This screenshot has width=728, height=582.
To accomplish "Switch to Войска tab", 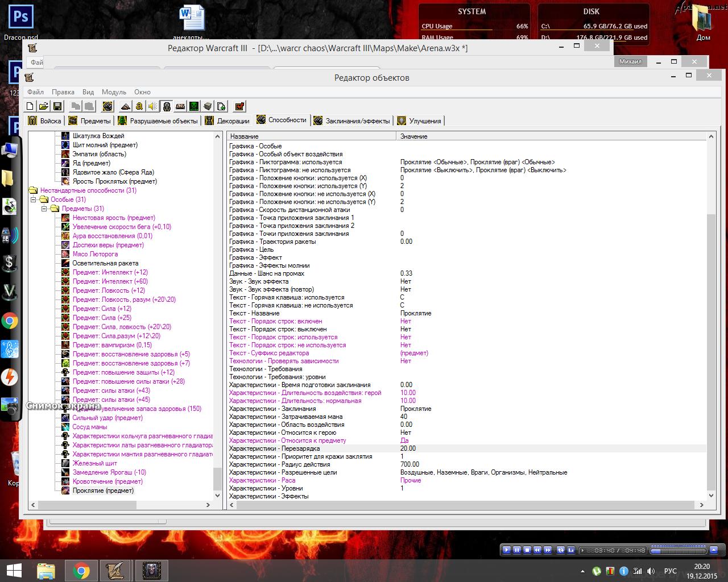I will 44,120.
